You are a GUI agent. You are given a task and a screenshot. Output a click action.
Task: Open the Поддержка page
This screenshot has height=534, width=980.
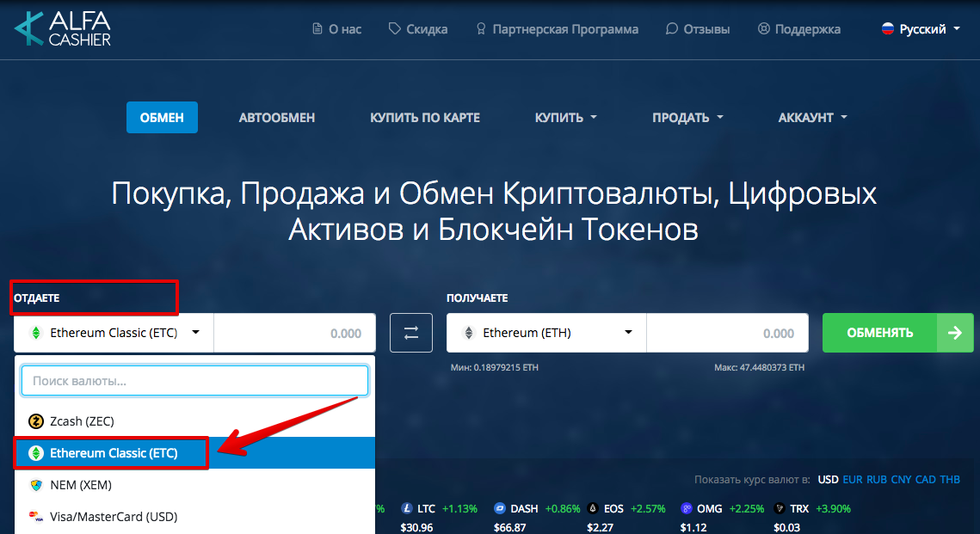(798, 28)
